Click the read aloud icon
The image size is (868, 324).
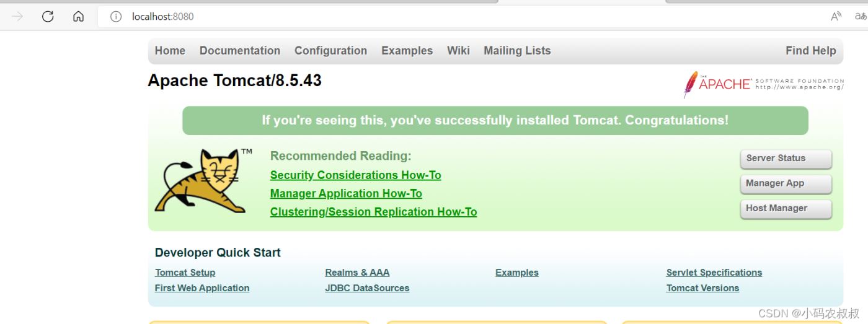(836, 17)
